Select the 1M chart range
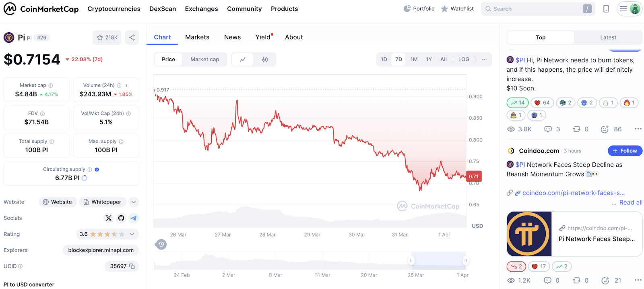Viewport: 644px width, 289px height. point(414,59)
